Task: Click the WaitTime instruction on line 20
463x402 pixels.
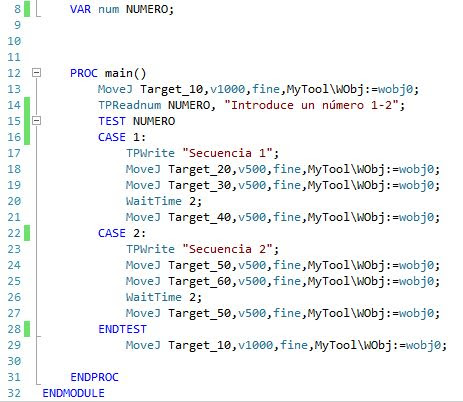Action: (154, 201)
